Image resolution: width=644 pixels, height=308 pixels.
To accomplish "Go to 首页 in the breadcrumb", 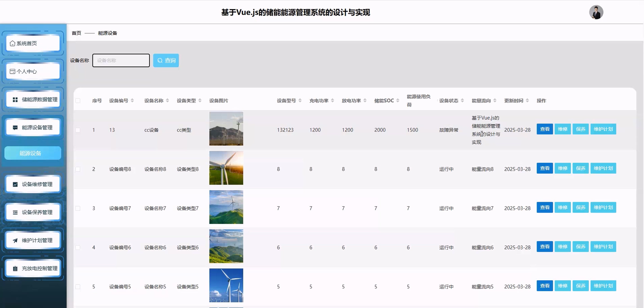I will pyautogui.click(x=76, y=33).
